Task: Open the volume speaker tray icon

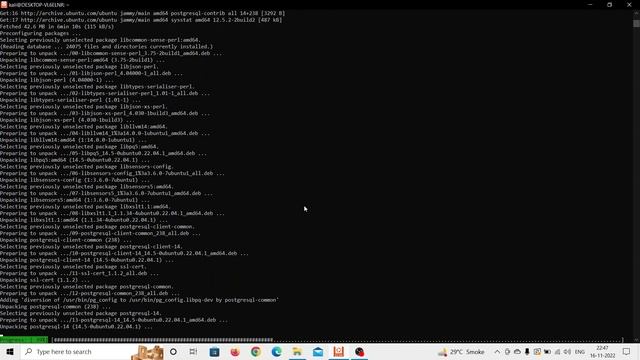Action: tap(567, 351)
